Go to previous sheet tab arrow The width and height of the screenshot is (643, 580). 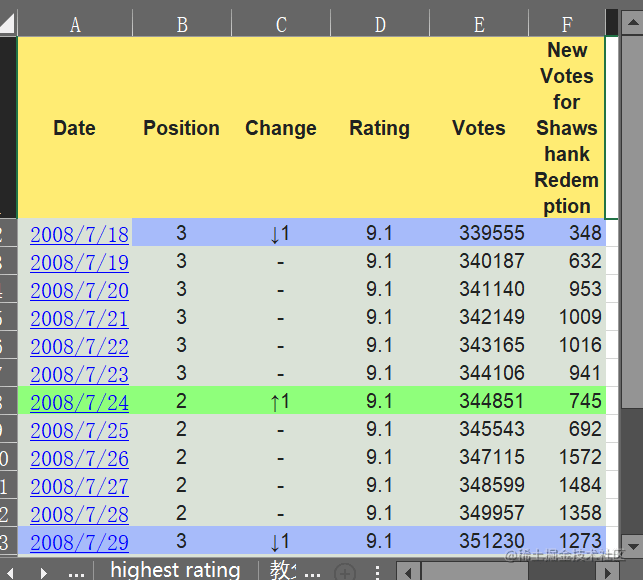[x=10, y=572]
